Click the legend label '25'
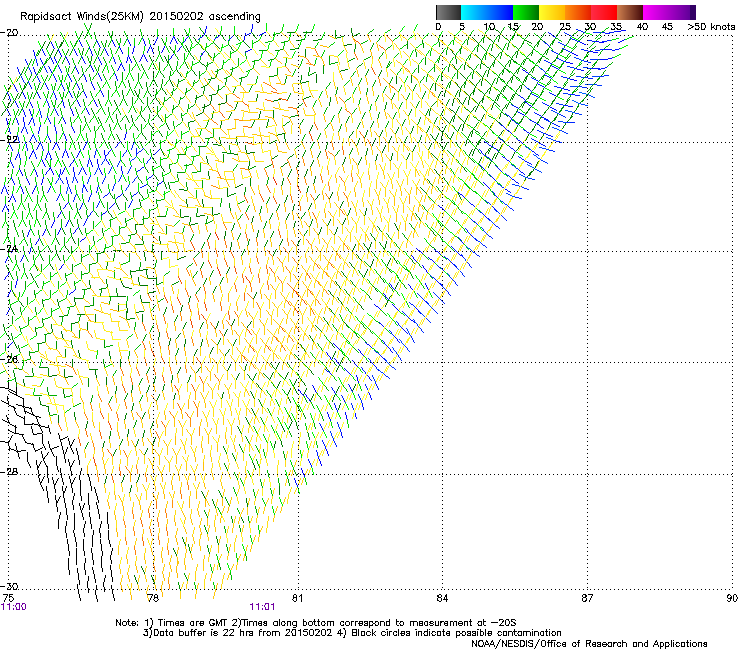This screenshot has width=740, height=650. click(564, 27)
